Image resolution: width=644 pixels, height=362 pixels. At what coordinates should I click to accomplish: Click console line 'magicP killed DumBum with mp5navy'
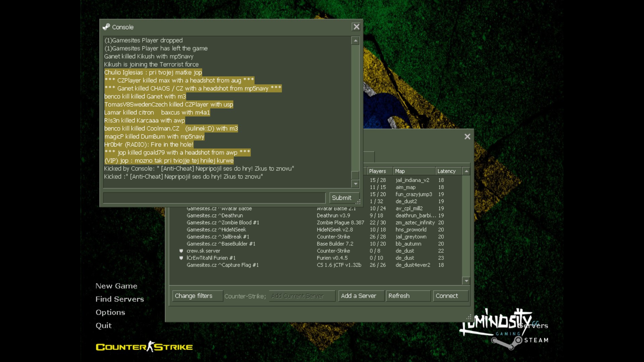154,136
